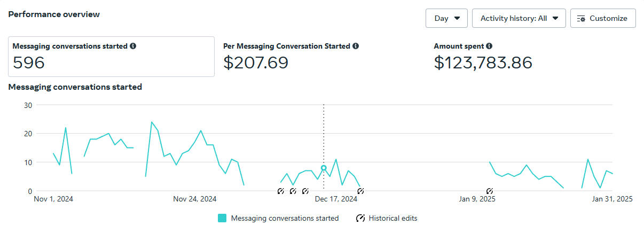Click the third historical edit marker icon

click(305, 191)
